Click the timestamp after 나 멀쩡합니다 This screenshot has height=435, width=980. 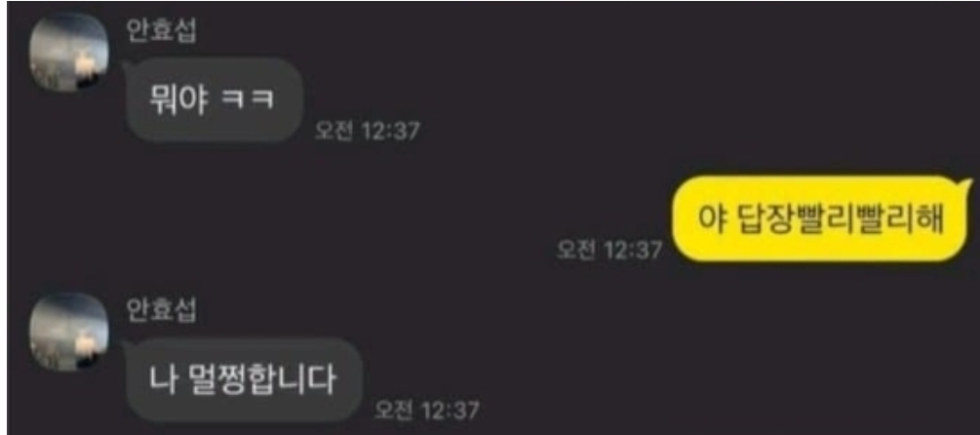click(427, 411)
